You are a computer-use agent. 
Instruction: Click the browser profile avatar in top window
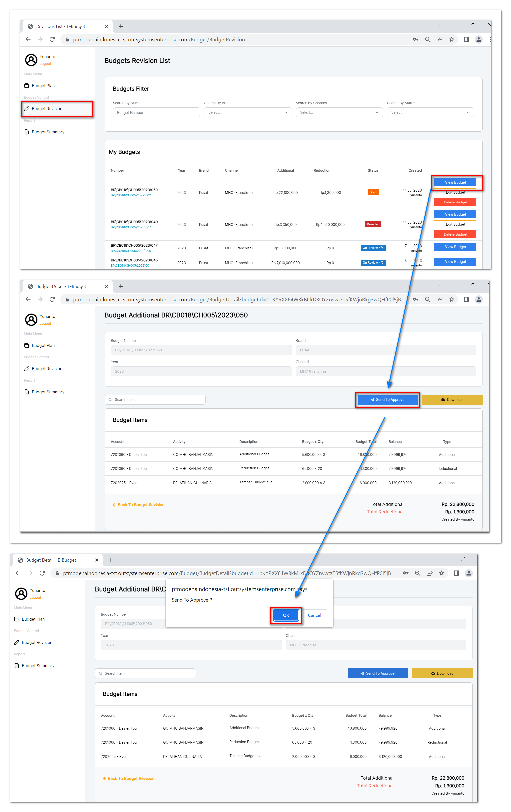[478, 39]
